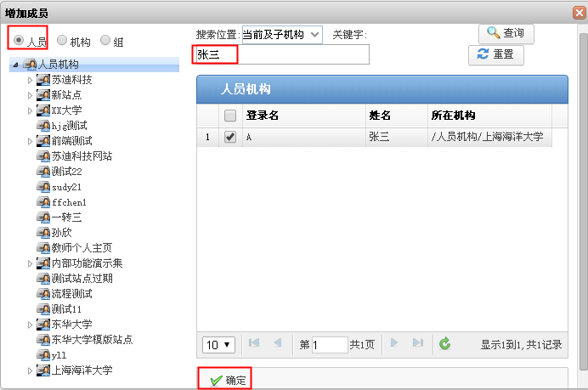Open the page size dropdown showing 10

click(218, 345)
